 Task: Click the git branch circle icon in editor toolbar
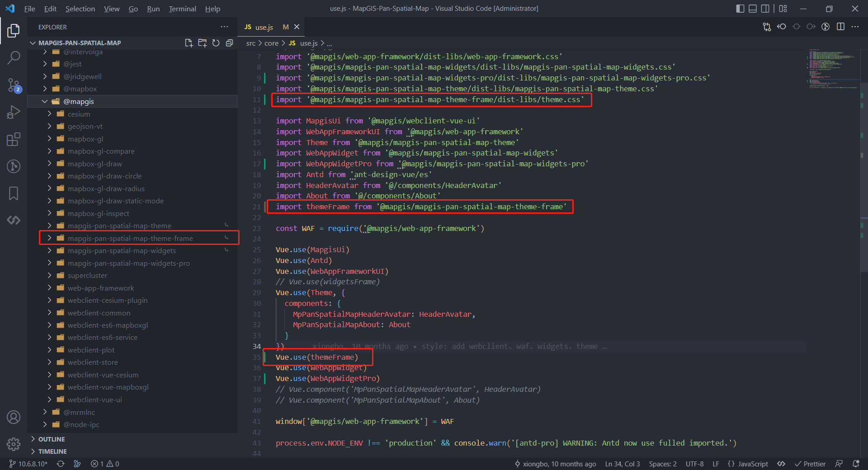pos(826,27)
